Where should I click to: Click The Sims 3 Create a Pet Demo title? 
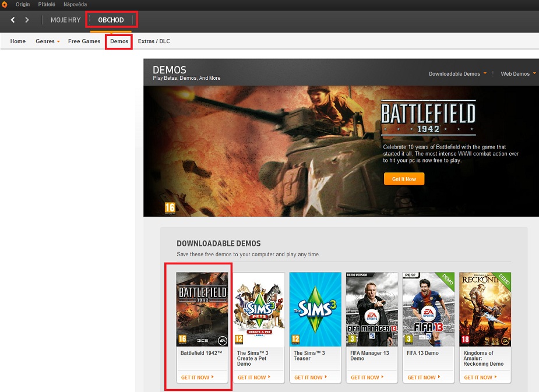[x=253, y=358]
